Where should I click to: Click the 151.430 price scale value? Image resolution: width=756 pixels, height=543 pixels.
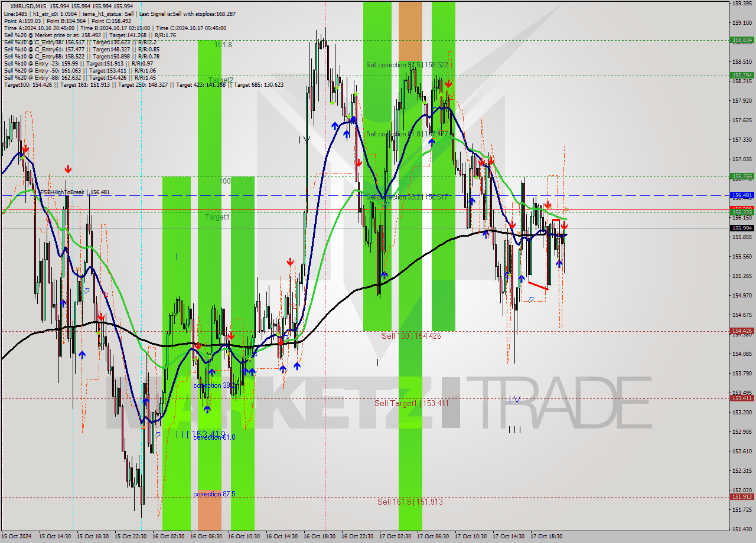742,529
